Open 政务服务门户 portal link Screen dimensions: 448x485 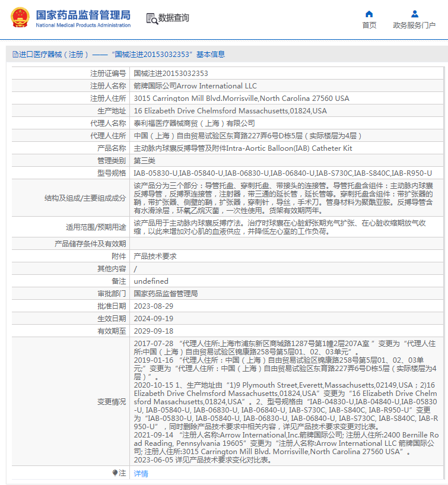(x=414, y=26)
